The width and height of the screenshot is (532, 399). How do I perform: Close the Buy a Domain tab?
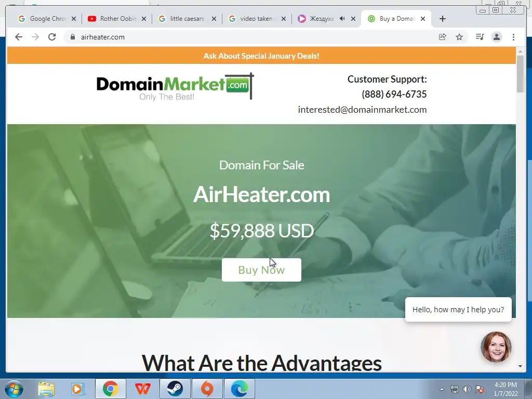click(423, 19)
